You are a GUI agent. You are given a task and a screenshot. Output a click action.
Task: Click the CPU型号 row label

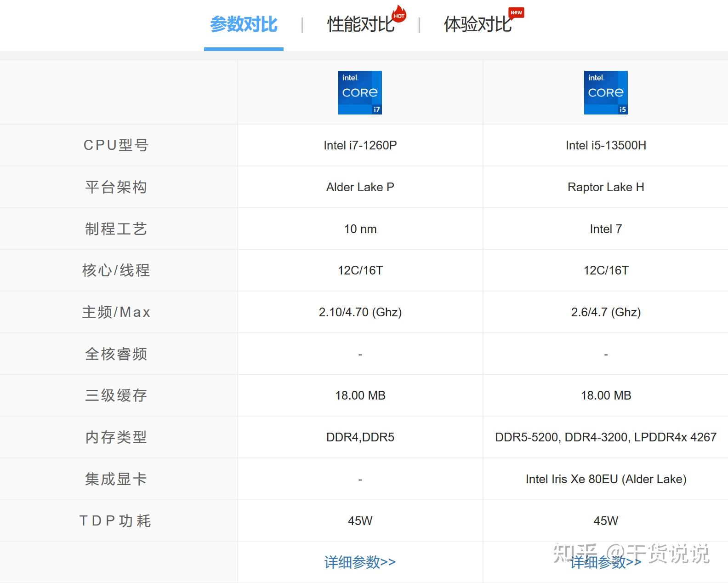click(x=116, y=145)
